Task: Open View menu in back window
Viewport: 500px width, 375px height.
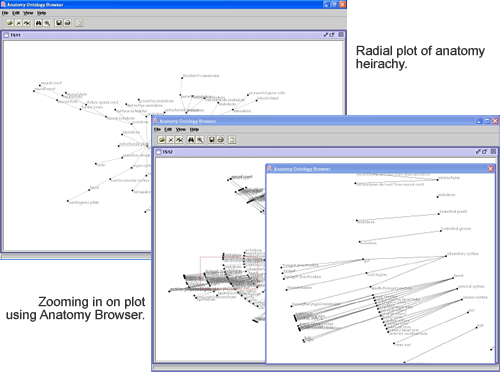Action: pos(28,13)
